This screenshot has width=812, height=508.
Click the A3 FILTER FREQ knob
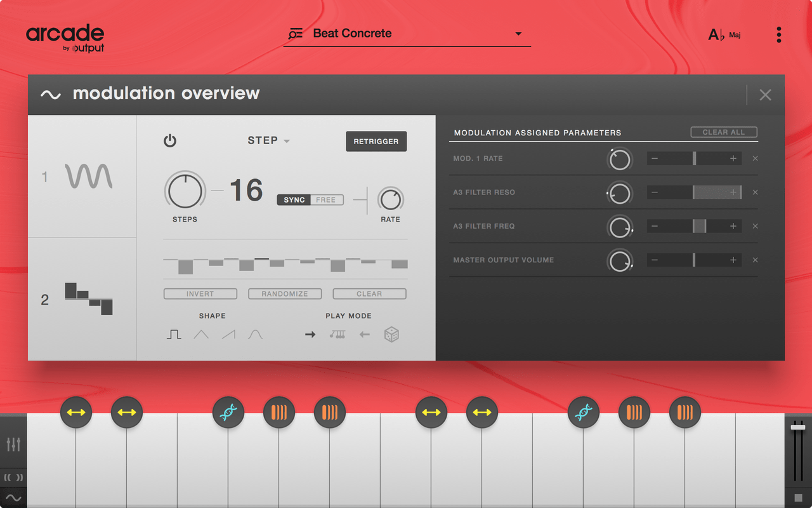click(620, 227)
